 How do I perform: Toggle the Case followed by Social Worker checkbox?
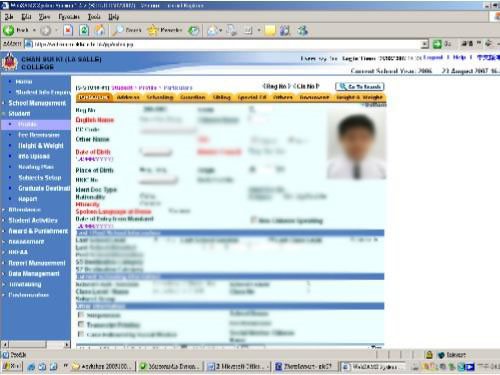(x=81, y=334)
